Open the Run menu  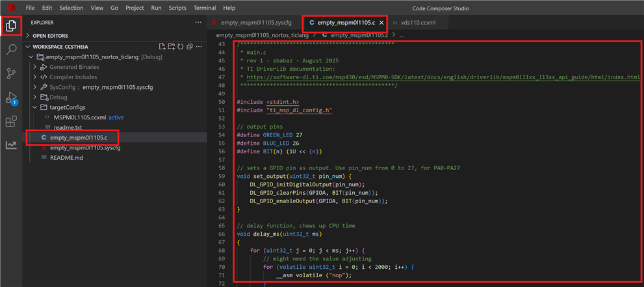(x=156, y=8)
